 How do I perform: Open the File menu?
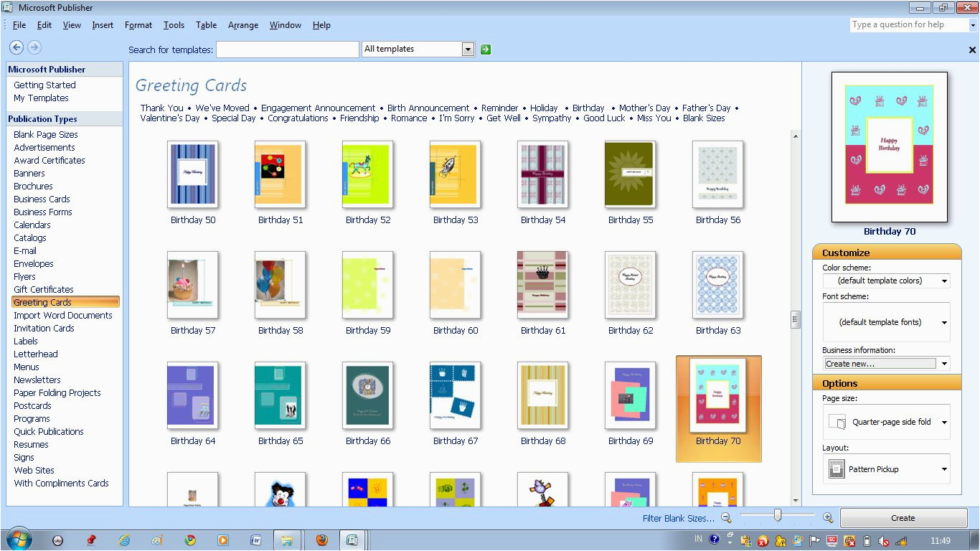point(19,24)
